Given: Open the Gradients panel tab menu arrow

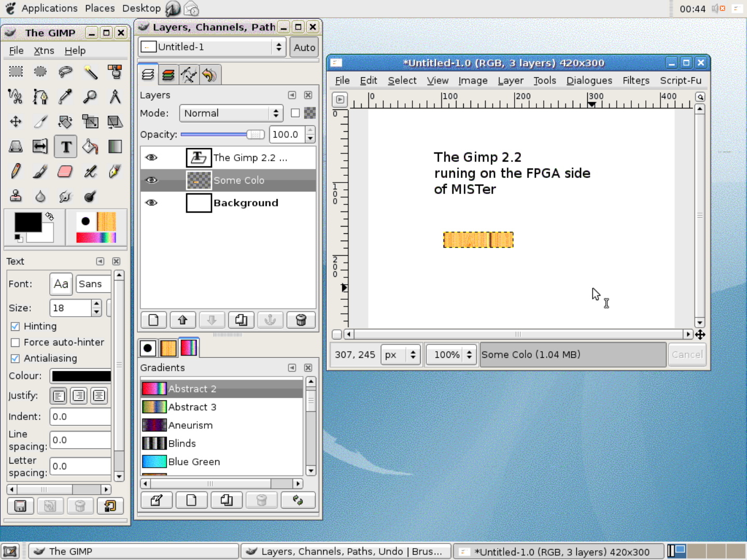Looking at the screenshot, I should 292,368.
